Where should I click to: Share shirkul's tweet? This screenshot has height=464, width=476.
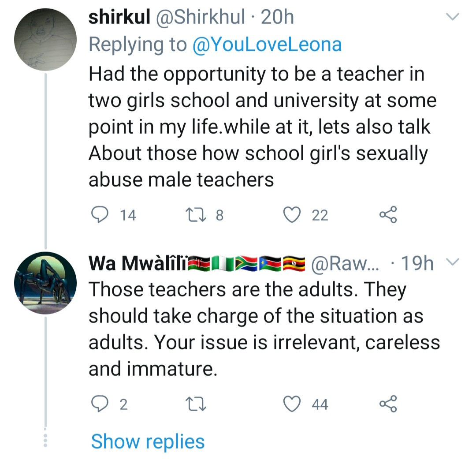click(x=388, y=215)
